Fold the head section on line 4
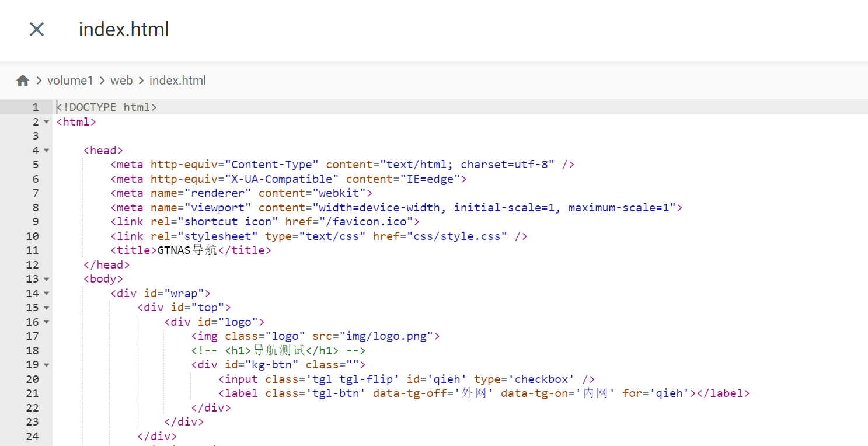This screenshot has width=868, height=446. click(x=47, y=151)
